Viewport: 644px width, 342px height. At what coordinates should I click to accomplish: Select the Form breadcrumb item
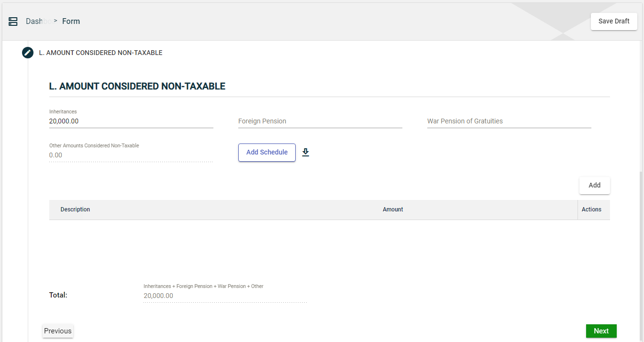point(71,22)
